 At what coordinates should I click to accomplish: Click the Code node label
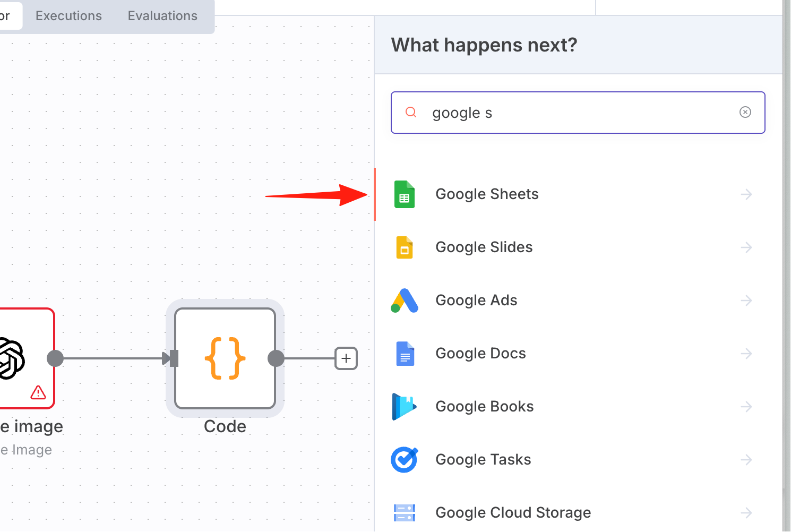pos(225,426)
